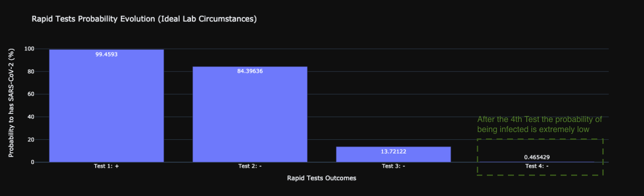Click the Test 1: + axis label
This screenshot has height=196, width=644.
[x=106, y=166]
